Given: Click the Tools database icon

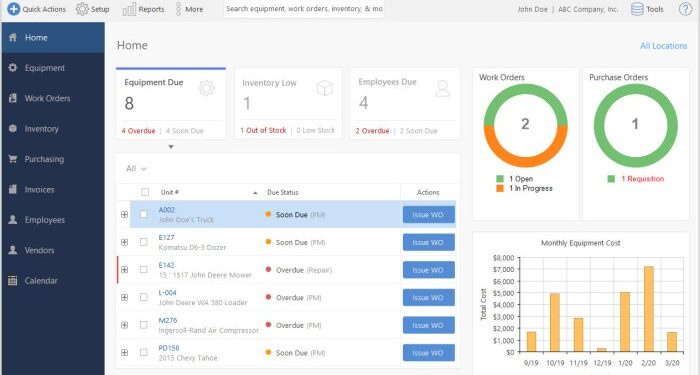Looking at the screenshot, I should pos(637,9).
